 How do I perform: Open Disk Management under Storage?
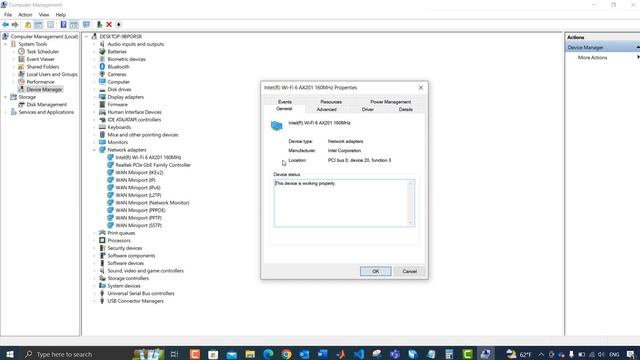pos(47,104)
